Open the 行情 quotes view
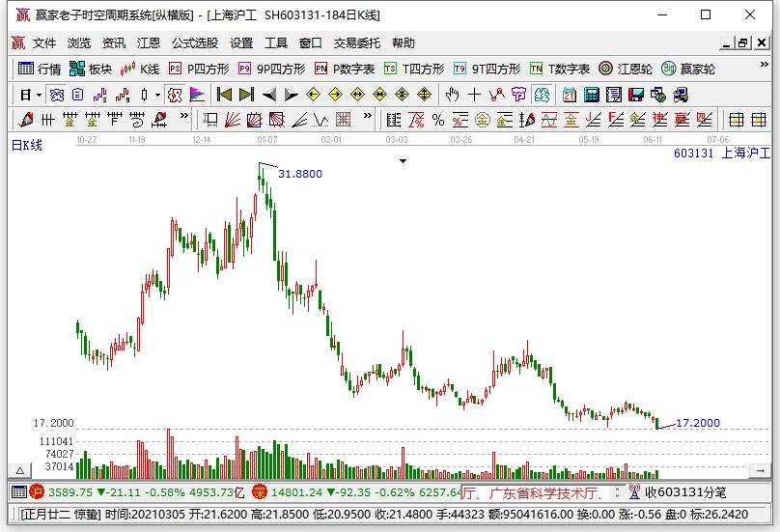Image resolution: width=780 pixels, height=532 pixels. (40, 69)
